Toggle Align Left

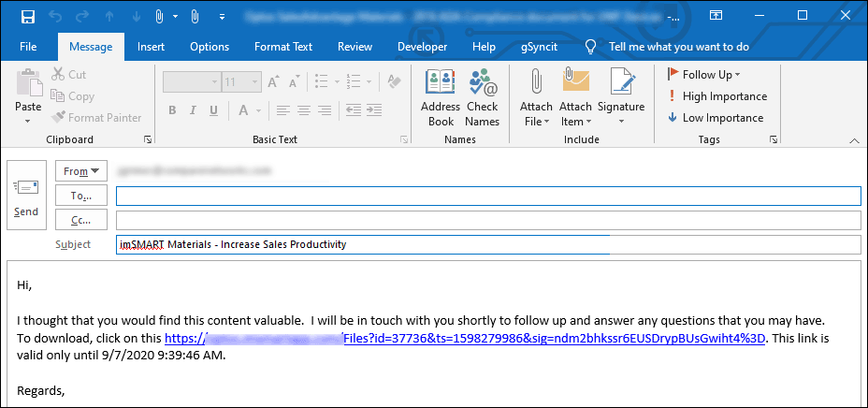[282, 110]
